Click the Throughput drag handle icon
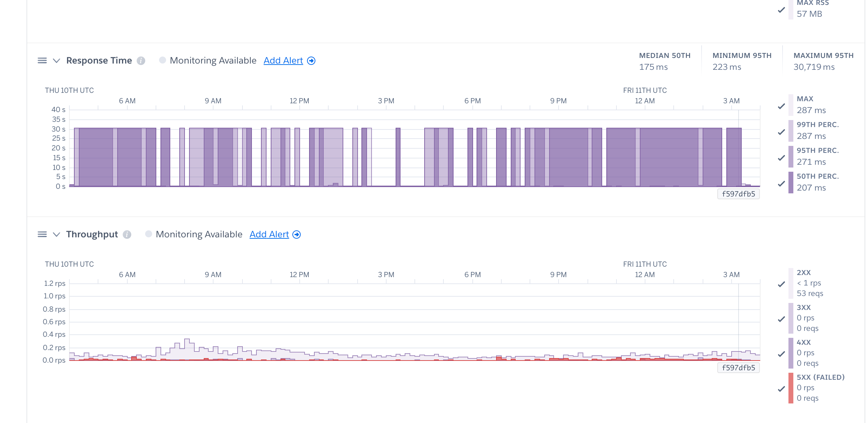This screenshot has height=423, width=868. coord(42,235)
